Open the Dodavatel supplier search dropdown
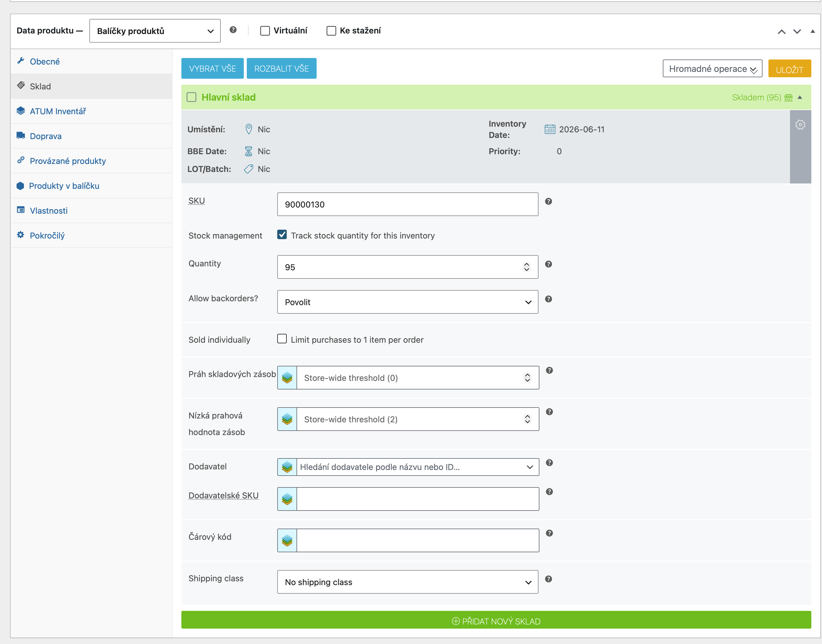 point(418,467)
